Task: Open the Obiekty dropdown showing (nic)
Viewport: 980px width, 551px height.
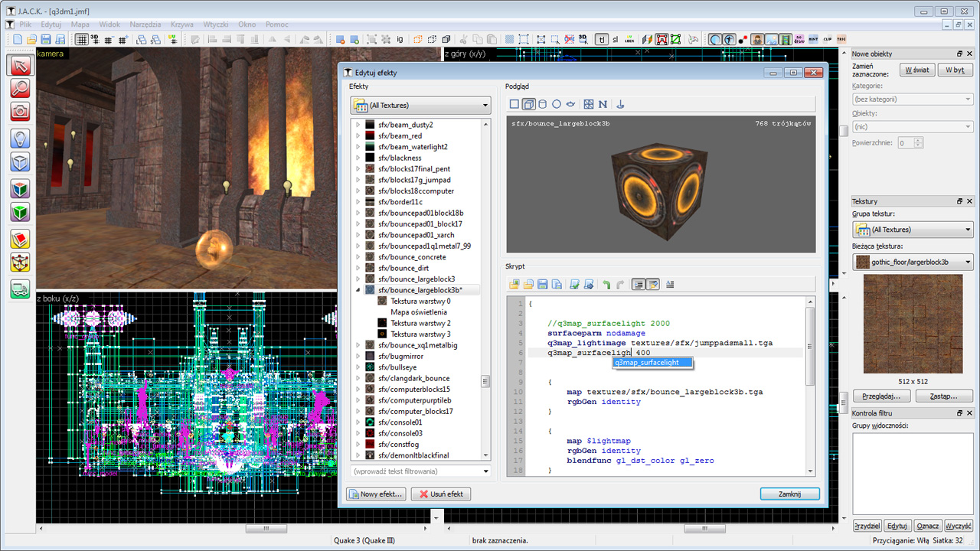Action: pyautogui.click(x=913, y=127)
